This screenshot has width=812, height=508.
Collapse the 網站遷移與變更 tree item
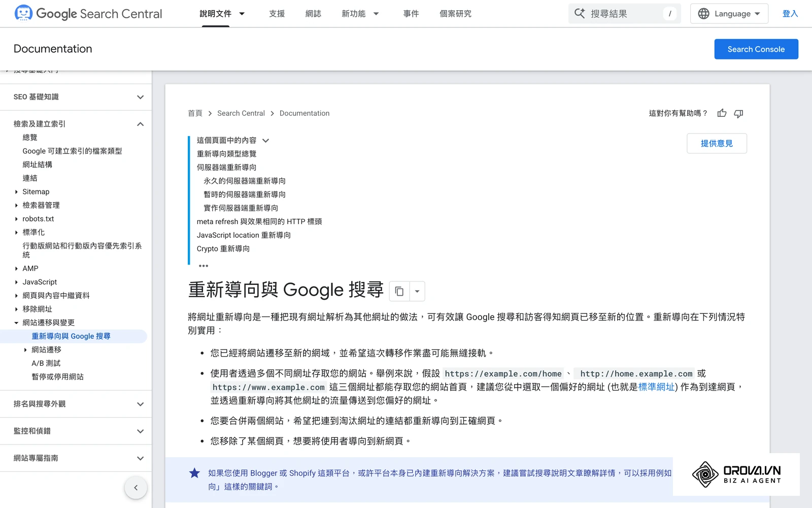pyautogui.click(x=16, y=323)
